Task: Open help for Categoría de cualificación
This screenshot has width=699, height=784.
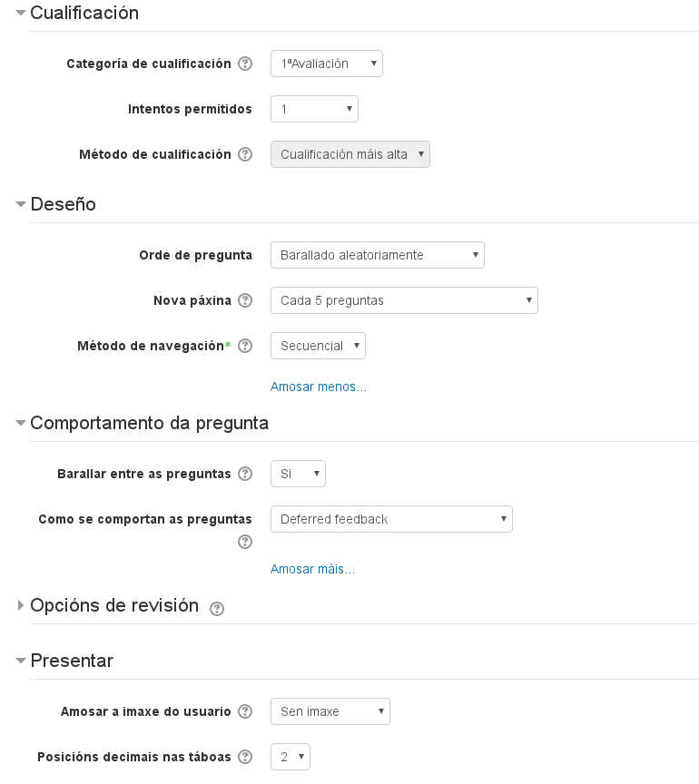Action: (x=245, y=64)
